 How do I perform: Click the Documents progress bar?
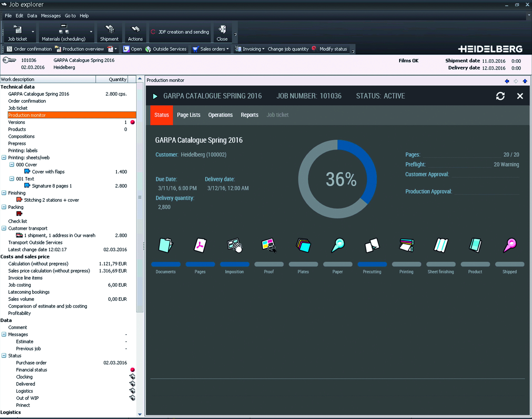coord(166,264)
